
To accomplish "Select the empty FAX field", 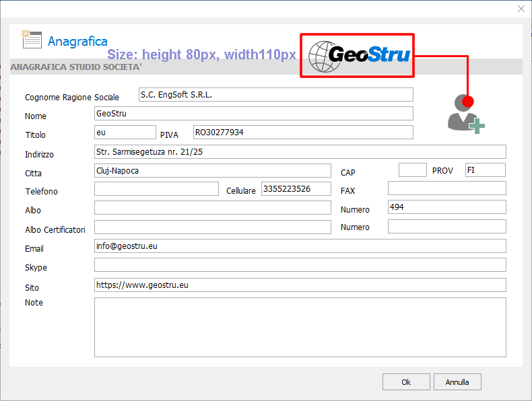I will [447, 188].
